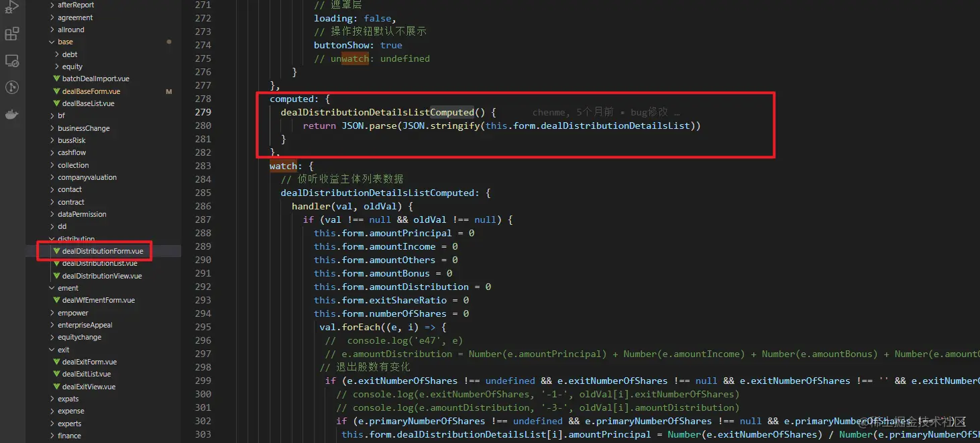The width and height of the screenshot is (980, 443).
Task: Click the 'watch: {' code line
Action: coord(292,166)
